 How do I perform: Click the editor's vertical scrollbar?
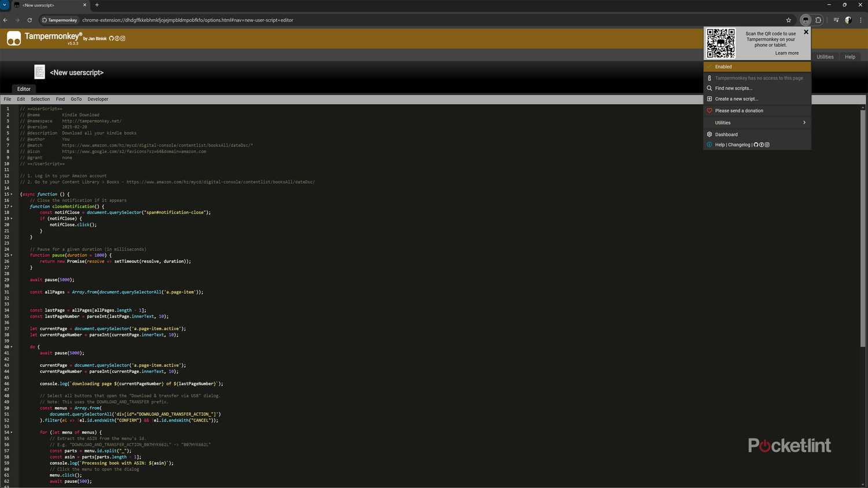point(863,231)
